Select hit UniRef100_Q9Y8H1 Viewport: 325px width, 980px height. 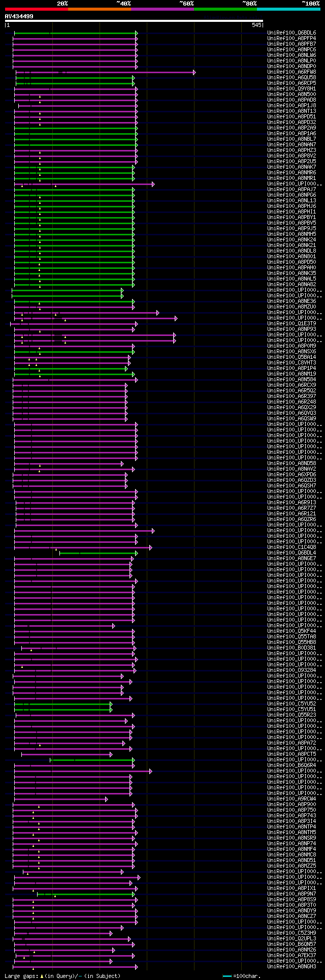(291, 88)
